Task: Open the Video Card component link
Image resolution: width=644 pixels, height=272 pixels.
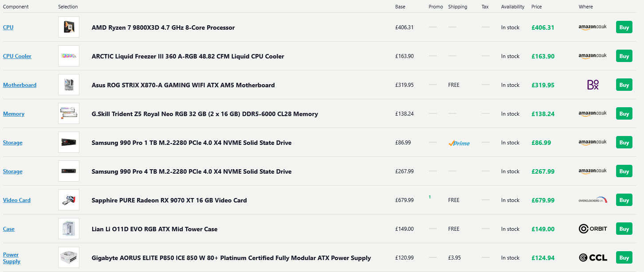Action: click(17, 200)
